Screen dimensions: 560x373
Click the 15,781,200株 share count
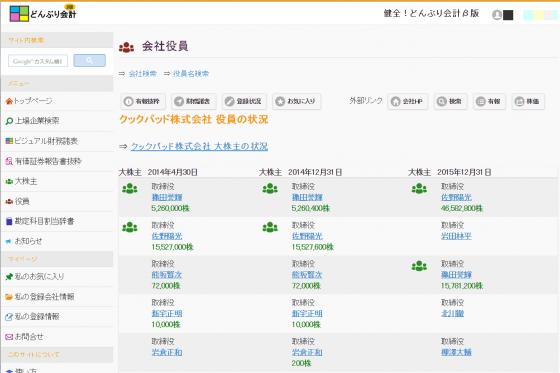pyautogui.click(x=462, y=286)
